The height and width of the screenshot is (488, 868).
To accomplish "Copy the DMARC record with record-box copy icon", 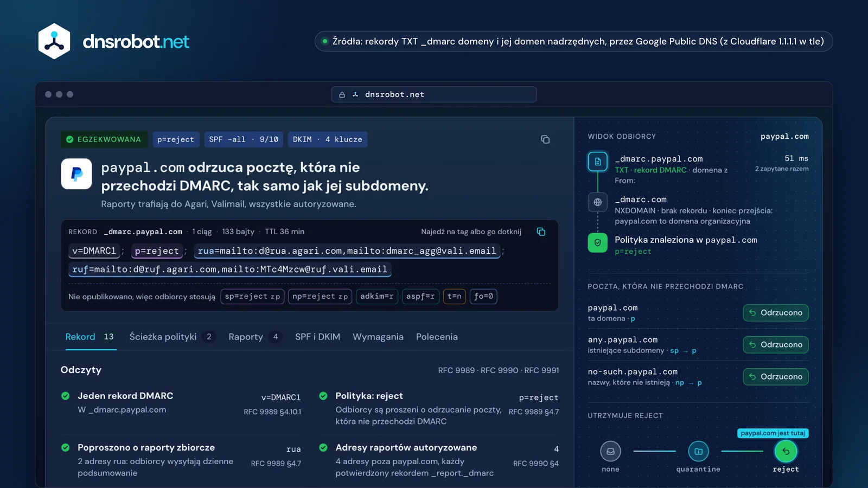I will point(541,232).
